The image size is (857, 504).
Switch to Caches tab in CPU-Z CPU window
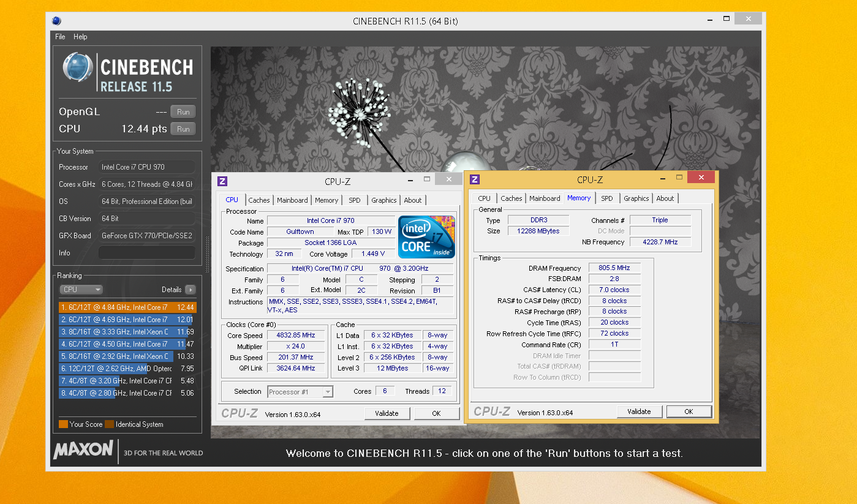point(259,200)
